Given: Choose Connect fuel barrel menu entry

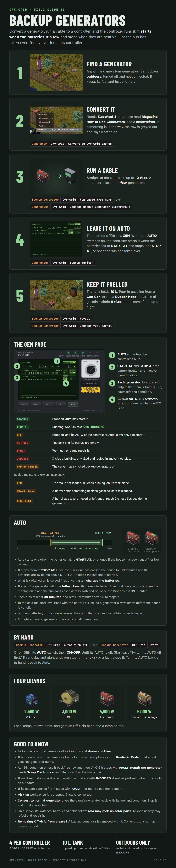Looking at the screenshot, I should point(96,326).
